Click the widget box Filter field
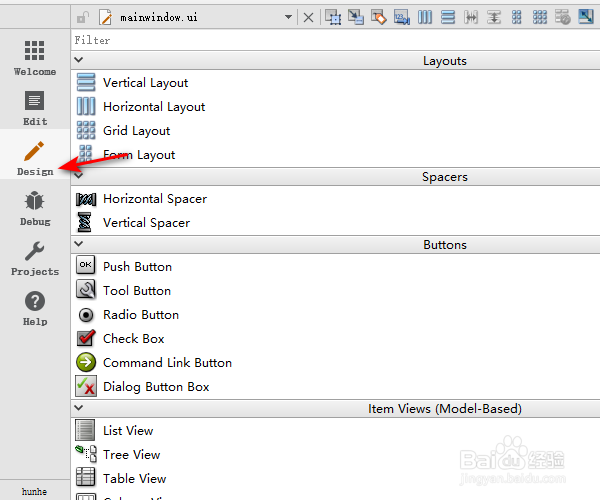Viewport: 600px width, 500px height. 335,40
